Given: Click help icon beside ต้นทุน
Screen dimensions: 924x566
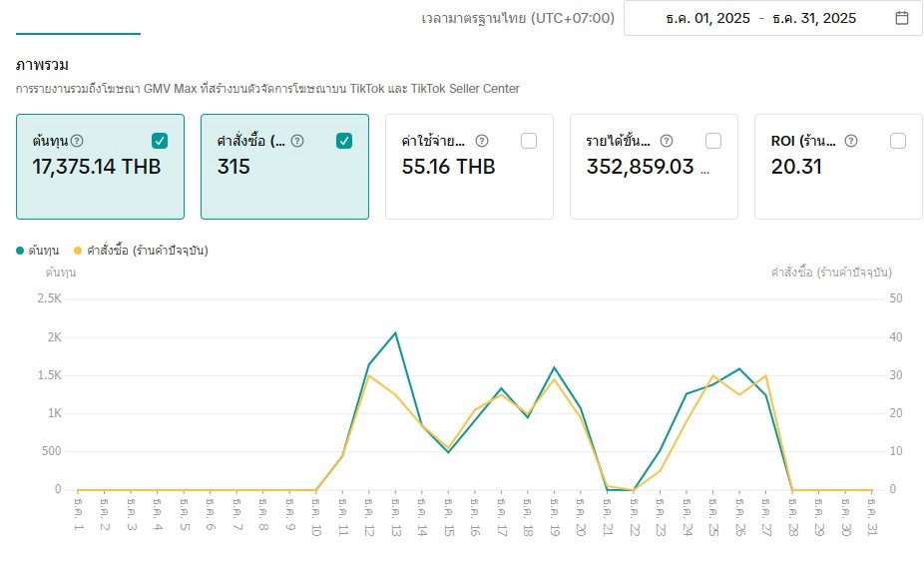Looking at the screenshot, I should [x=77, y=141].
